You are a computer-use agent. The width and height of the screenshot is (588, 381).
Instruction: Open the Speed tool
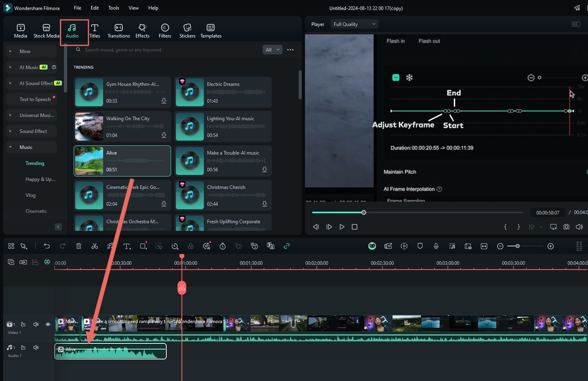click(x=175, y=246)
